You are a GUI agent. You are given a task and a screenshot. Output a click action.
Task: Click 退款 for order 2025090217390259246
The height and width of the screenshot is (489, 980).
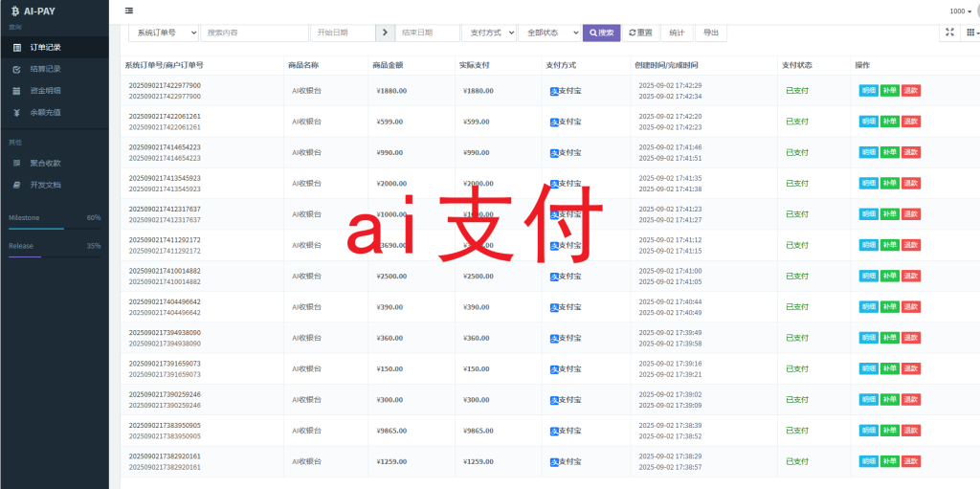(911, 400)
